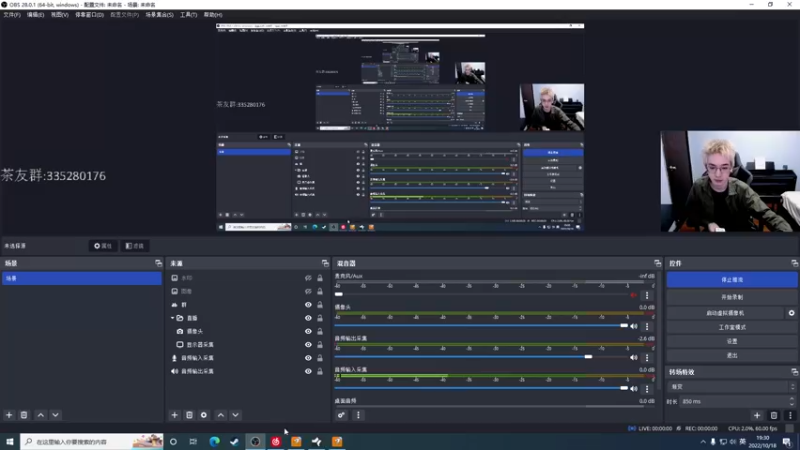Remove the scene transition with trash icon
This screenshot has height=450, width=800.
tap(774, 415)
